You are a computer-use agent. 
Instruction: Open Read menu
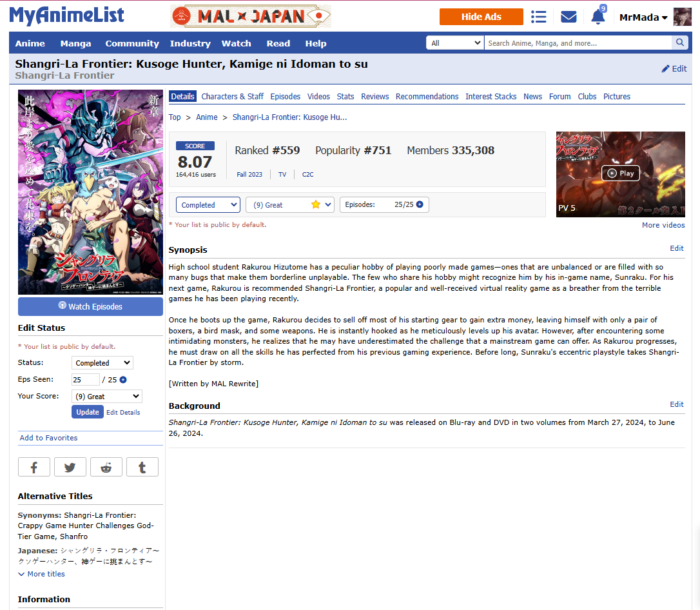pos(278,43)
